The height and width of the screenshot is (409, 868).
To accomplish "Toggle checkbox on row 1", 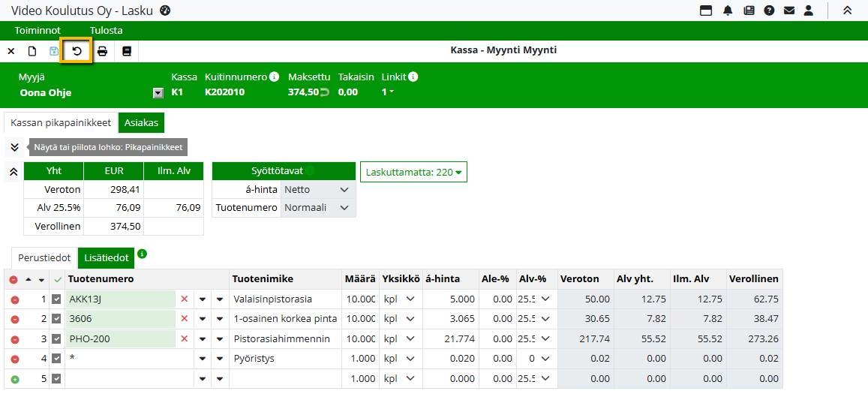I will (x=56, y=299).
